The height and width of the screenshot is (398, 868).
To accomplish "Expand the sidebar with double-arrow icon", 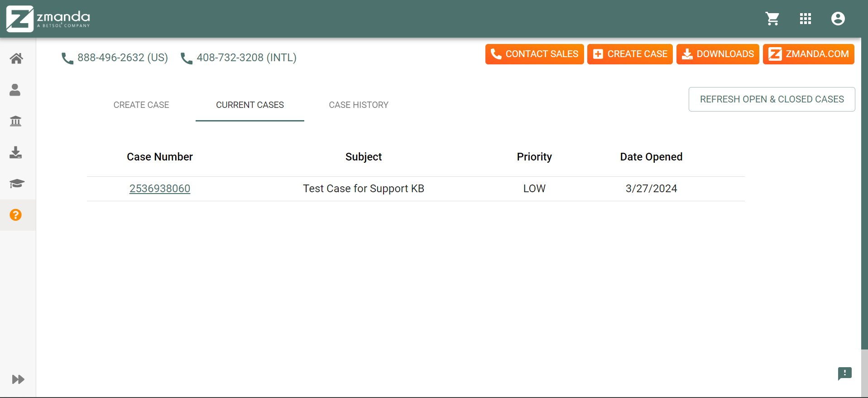I will [x=18, y=379].
